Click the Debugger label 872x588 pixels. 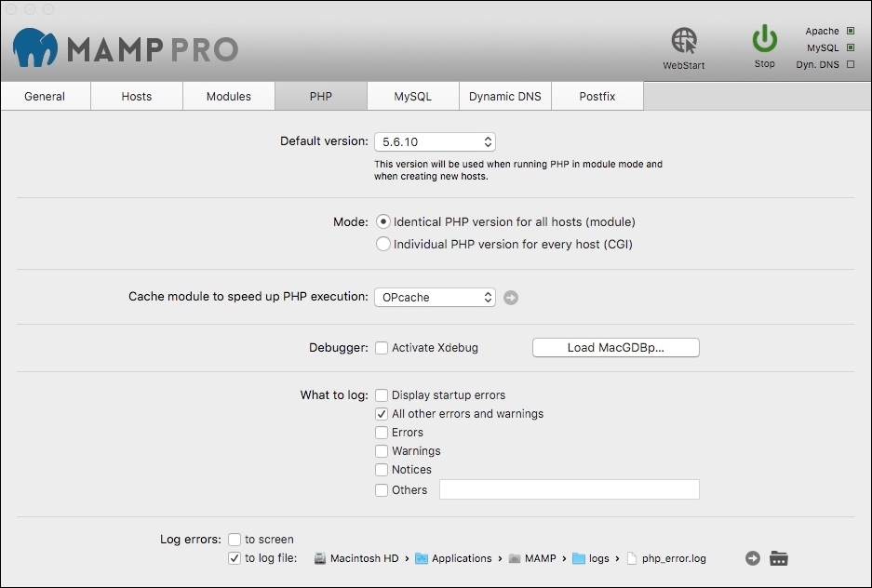[339, 348]
